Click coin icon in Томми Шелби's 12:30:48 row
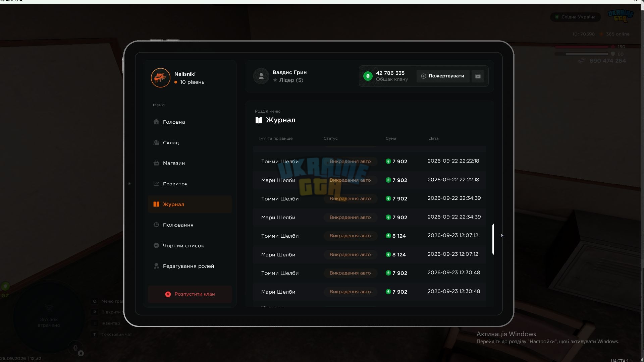Screen dimensions: 644x362 coord(388,273)
